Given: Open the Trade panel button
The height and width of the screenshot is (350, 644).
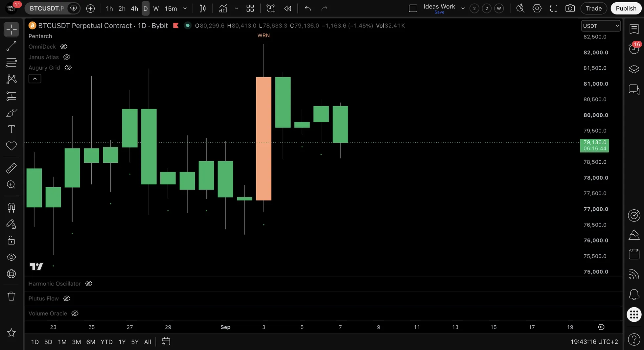Looking at the screenshot, I should click(594, 9).
